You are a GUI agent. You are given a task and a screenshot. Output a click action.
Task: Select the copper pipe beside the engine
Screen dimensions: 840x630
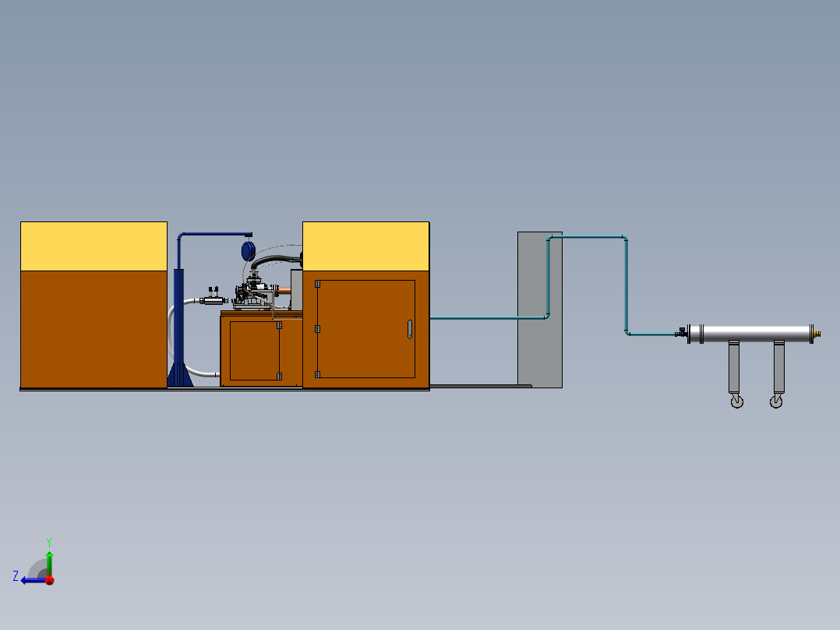pos(284,291)
